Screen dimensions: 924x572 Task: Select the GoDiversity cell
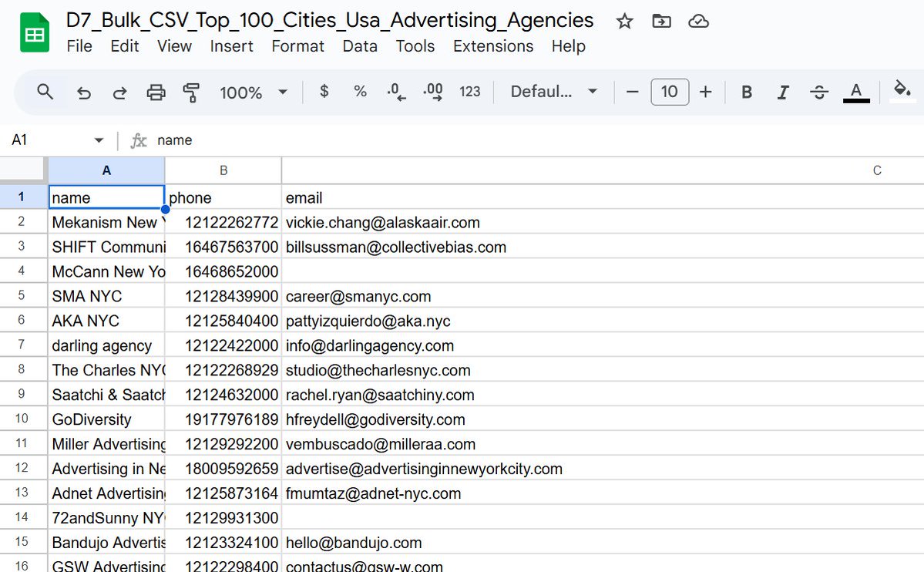click(106, 419)
